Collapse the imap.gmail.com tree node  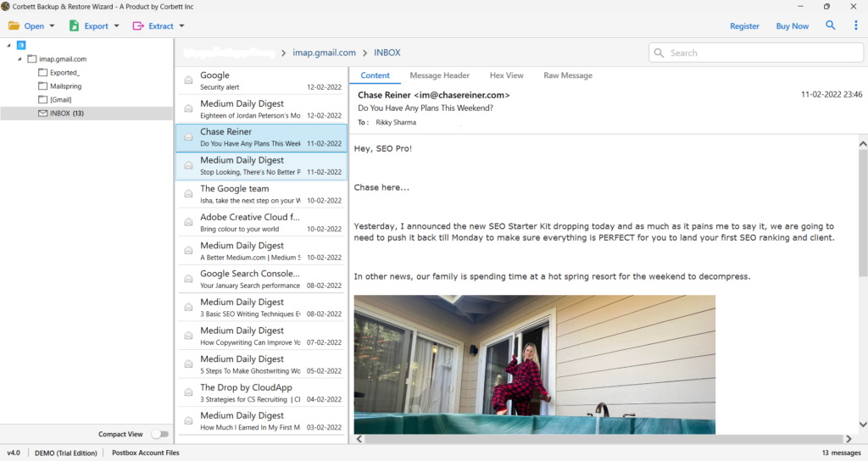coord(19,58)
